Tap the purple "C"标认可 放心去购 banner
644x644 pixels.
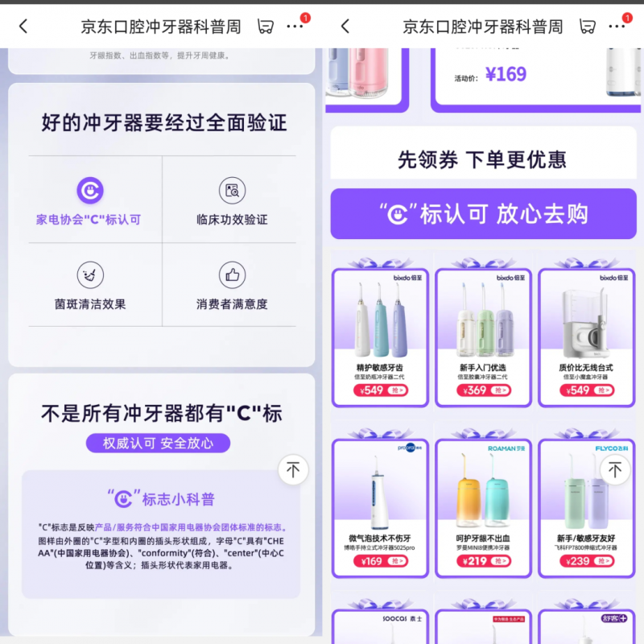tap(483, 213)
